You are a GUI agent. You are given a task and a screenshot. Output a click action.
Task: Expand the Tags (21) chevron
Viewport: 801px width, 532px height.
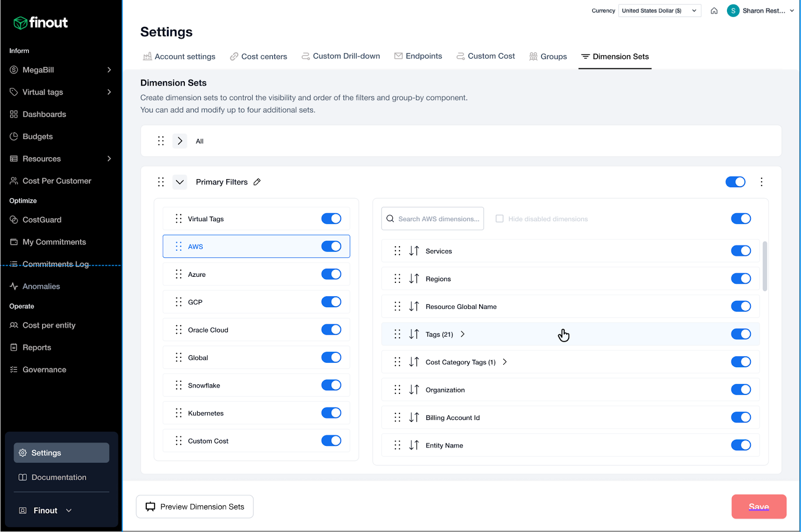[463, 334]
